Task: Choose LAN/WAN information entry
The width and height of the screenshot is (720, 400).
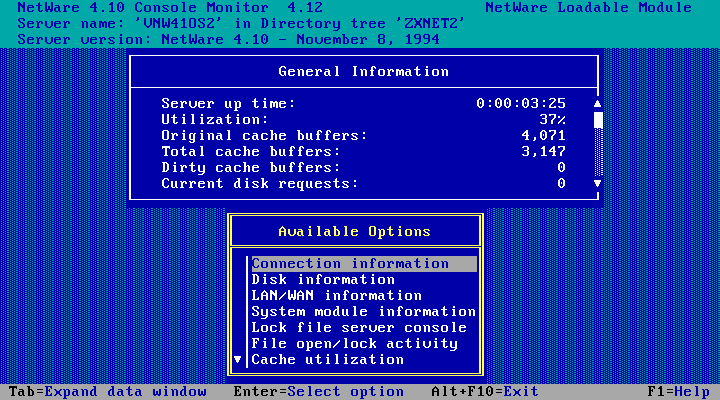Action: 337,296
